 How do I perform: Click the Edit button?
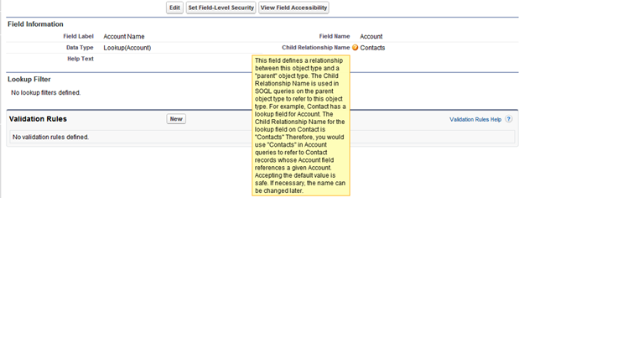click(x=174, y=8)
